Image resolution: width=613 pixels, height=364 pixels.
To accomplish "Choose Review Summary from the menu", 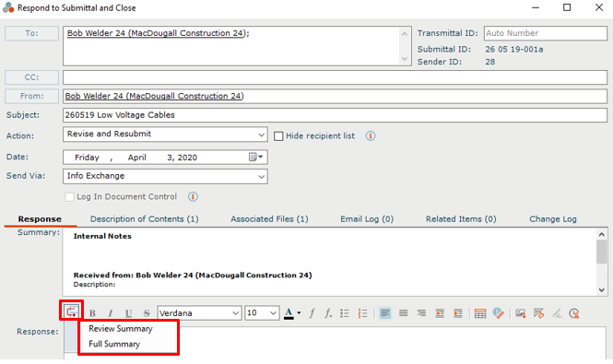I will 121,329.
